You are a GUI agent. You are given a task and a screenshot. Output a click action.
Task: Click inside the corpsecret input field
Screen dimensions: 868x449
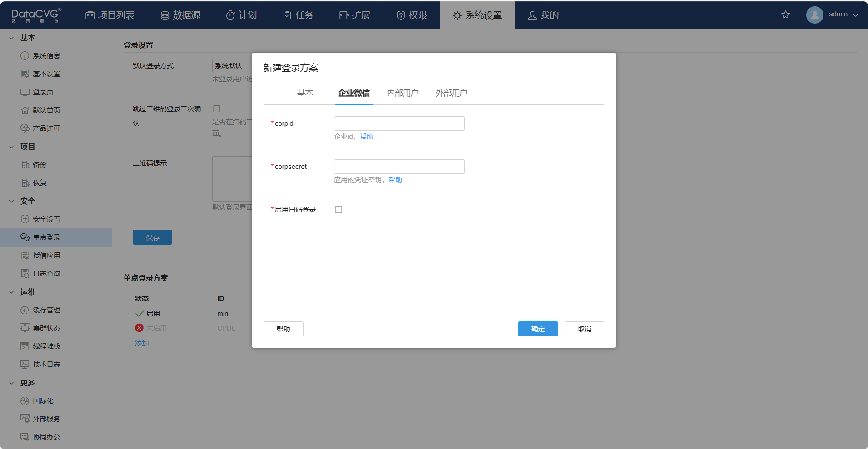399,166
